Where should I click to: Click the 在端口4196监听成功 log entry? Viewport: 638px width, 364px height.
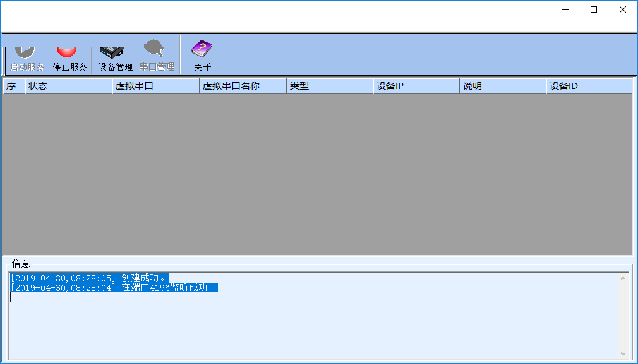[x=114, y=288]
